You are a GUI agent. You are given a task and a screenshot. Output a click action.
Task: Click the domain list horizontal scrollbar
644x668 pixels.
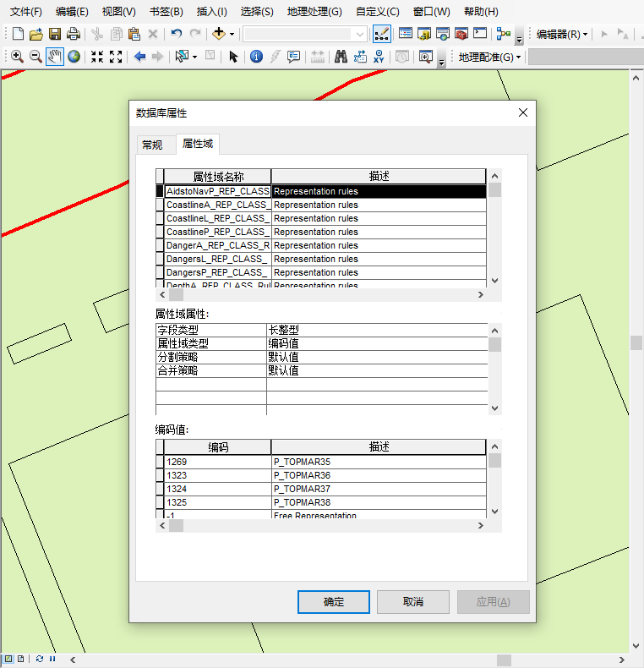click(321, 295)
